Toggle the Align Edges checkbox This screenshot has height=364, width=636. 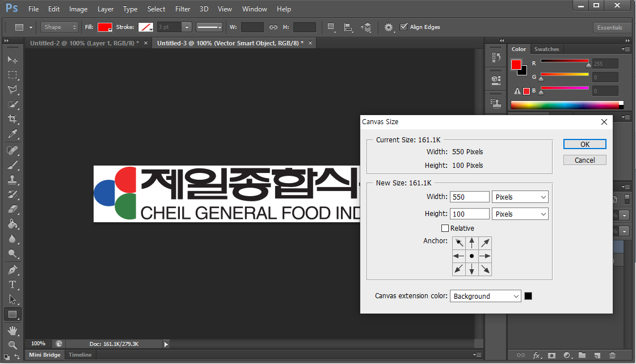coord(403,27)
